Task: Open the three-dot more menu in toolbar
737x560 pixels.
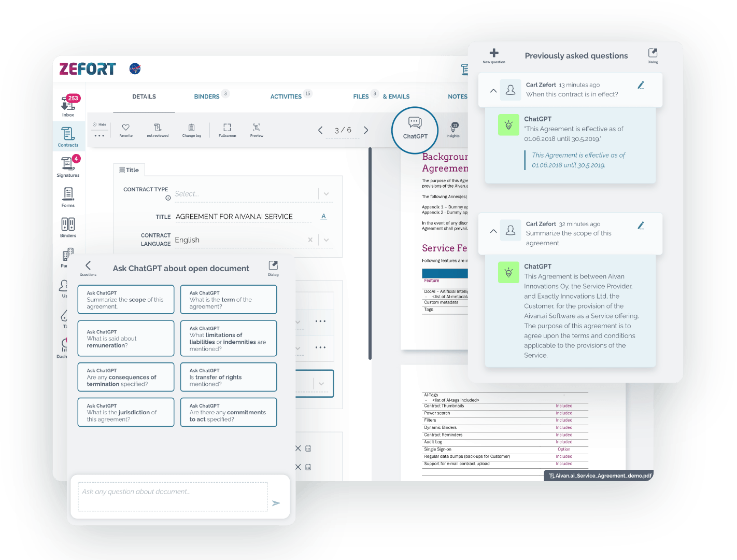Action: [x=100, y=136]
